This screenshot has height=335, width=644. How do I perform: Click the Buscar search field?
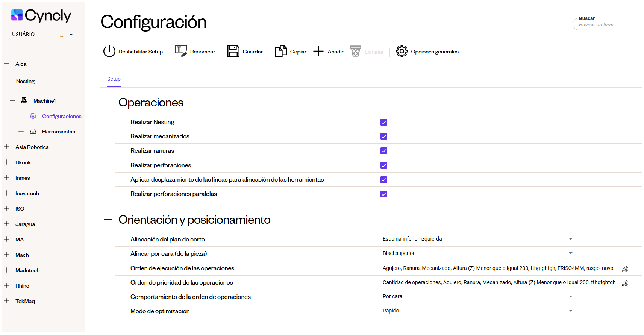tap(607, 25)
